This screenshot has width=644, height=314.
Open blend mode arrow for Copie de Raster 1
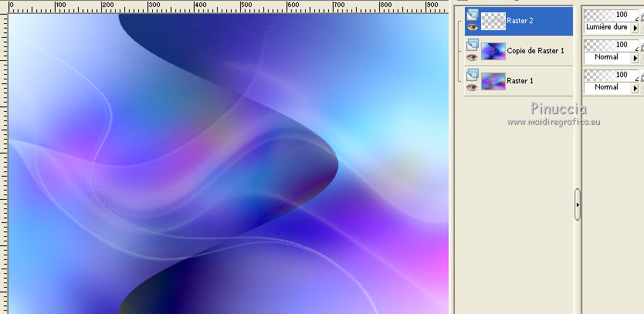point(635,58)
